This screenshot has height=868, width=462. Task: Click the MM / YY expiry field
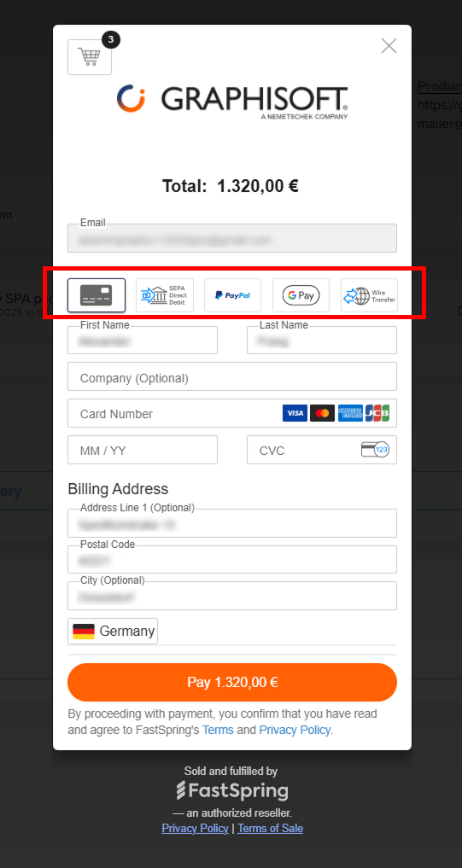(x=143, y=450)
